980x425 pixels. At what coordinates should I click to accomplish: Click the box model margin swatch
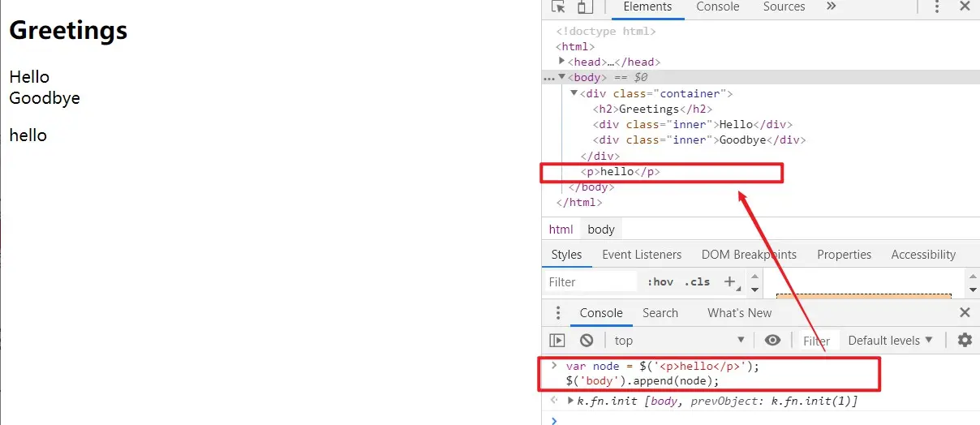point(863,297)
